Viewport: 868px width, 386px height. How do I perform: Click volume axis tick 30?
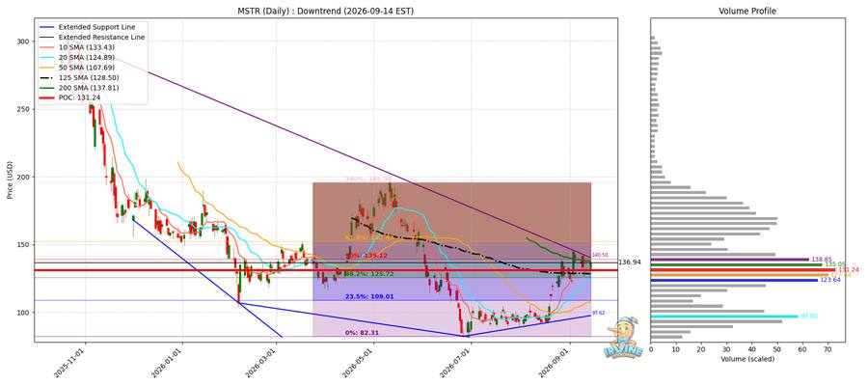point(726,349)
